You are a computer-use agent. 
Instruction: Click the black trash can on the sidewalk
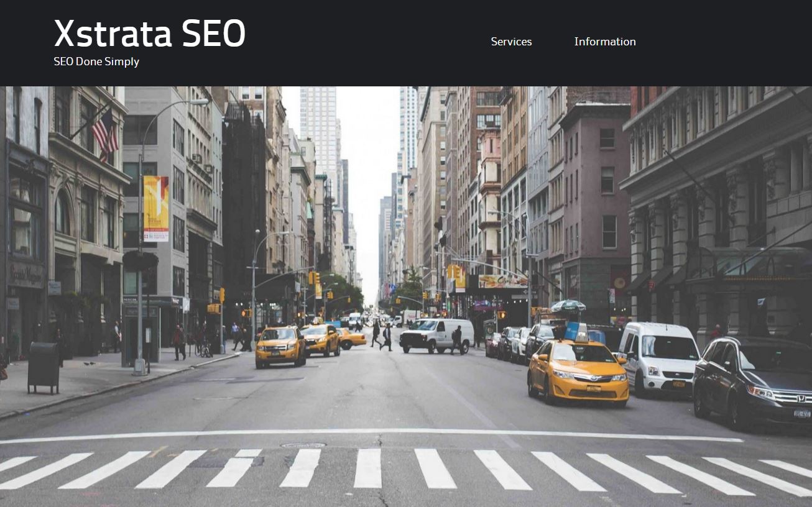(x=43, y=368)
